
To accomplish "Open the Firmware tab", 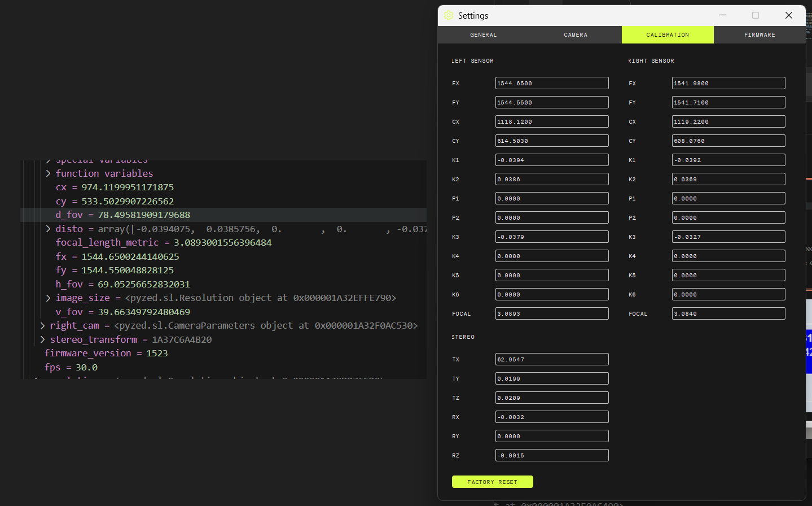I will tap(760, 35).
